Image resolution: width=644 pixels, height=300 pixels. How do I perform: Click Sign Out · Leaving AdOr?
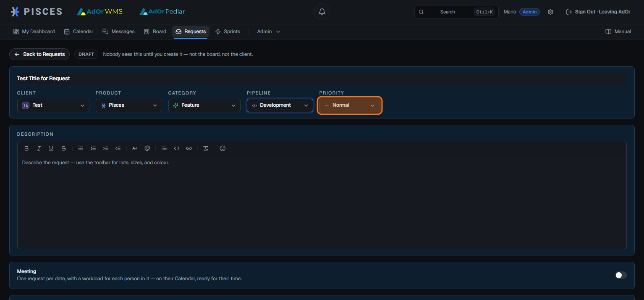(598, 12)
